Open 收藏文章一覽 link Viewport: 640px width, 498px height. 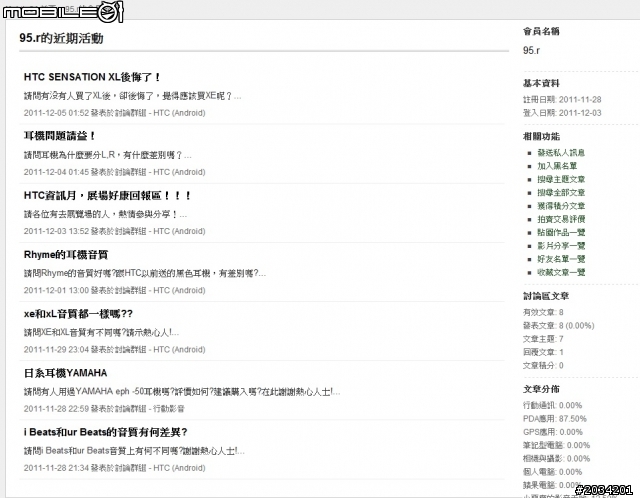[561, 272]
